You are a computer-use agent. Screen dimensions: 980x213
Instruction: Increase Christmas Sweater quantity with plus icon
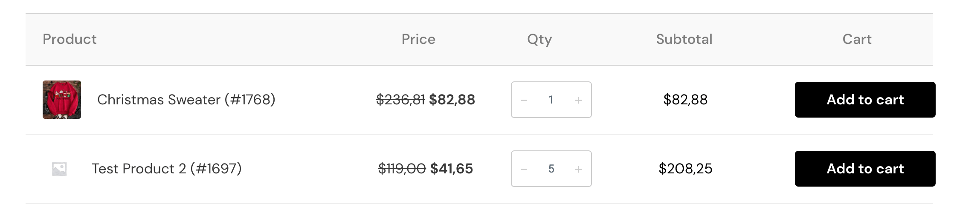point(578,100)
